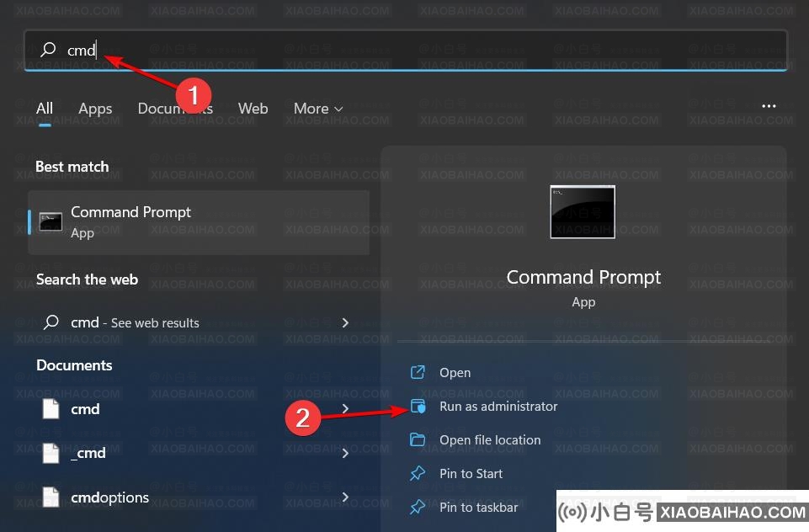The image size is (809, 532).
Task: Click the Command Prompt title in preview pane
Action: click(583, 278)
